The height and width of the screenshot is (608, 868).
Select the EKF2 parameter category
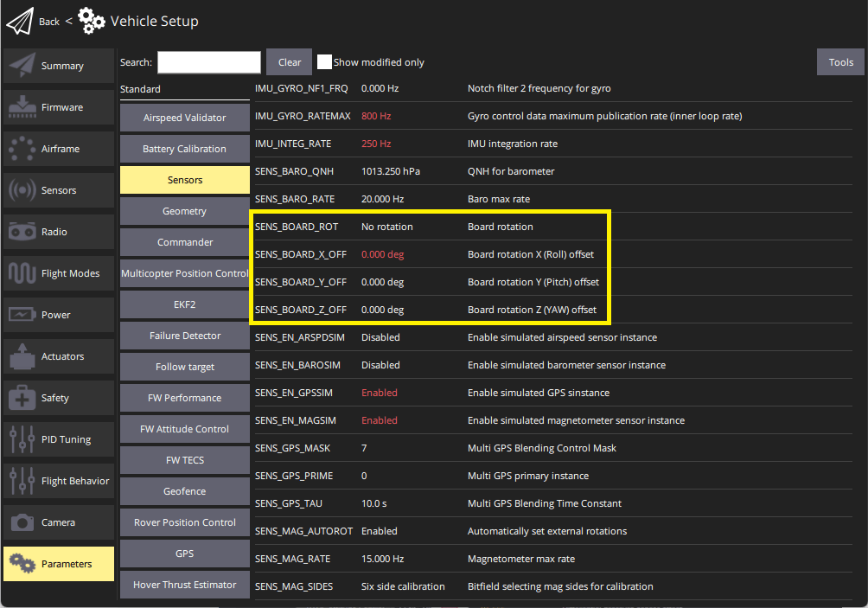[185, 304]
